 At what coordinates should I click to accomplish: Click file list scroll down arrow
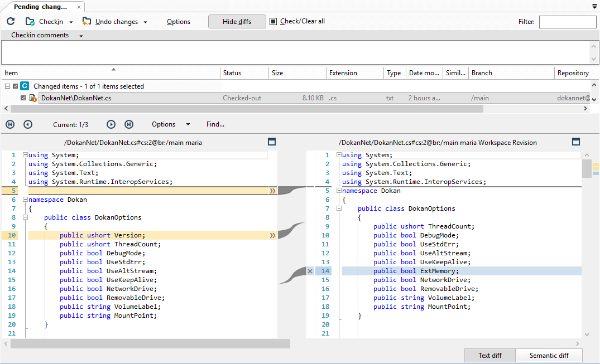point(594,99)
